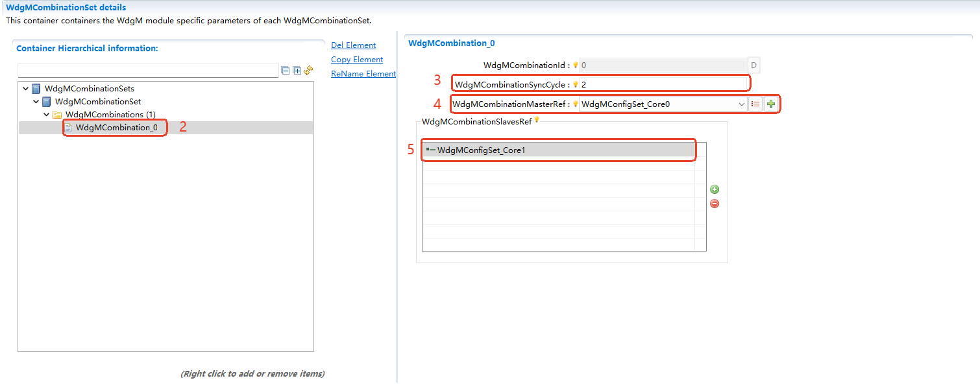980x387 pixels.
Task: Click the lightbulb hint next to WdgMCombinationSyncCycle
Action: tap(575, 85)
